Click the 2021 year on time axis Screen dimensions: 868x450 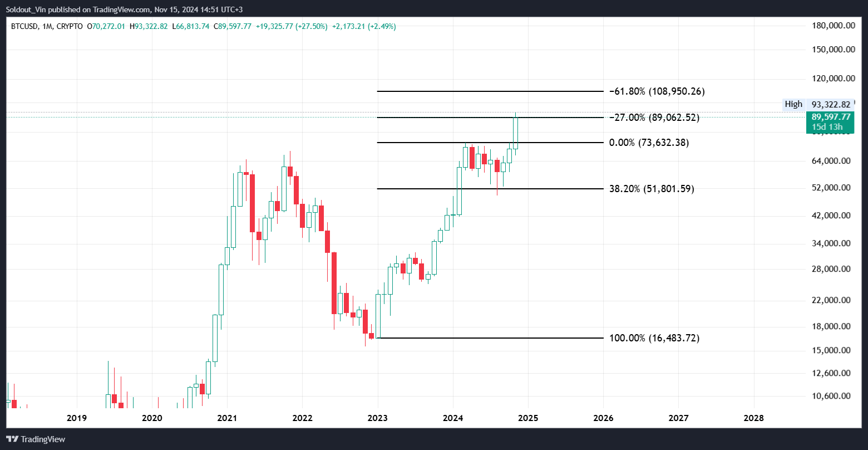(227, 418)
